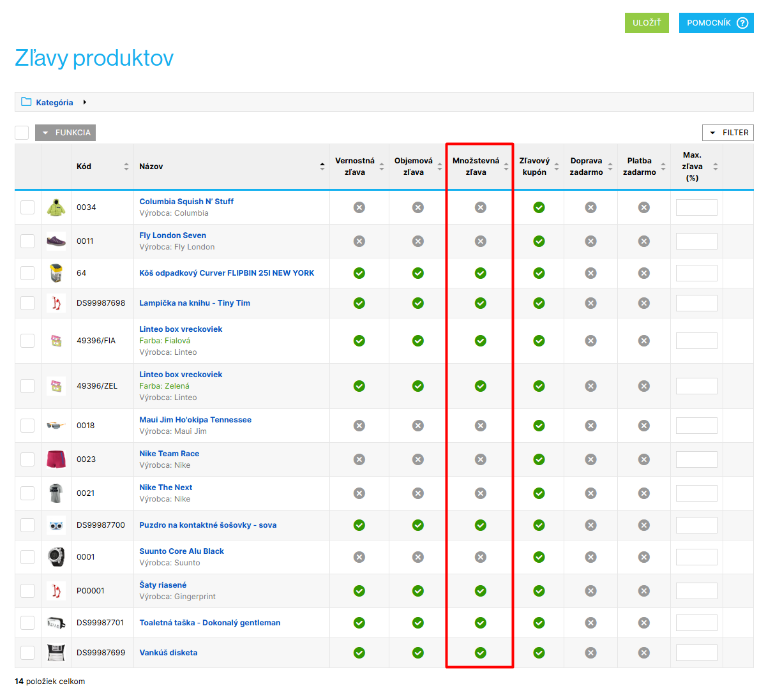Select checkbox for 49396/FIA row

[27, 341]
